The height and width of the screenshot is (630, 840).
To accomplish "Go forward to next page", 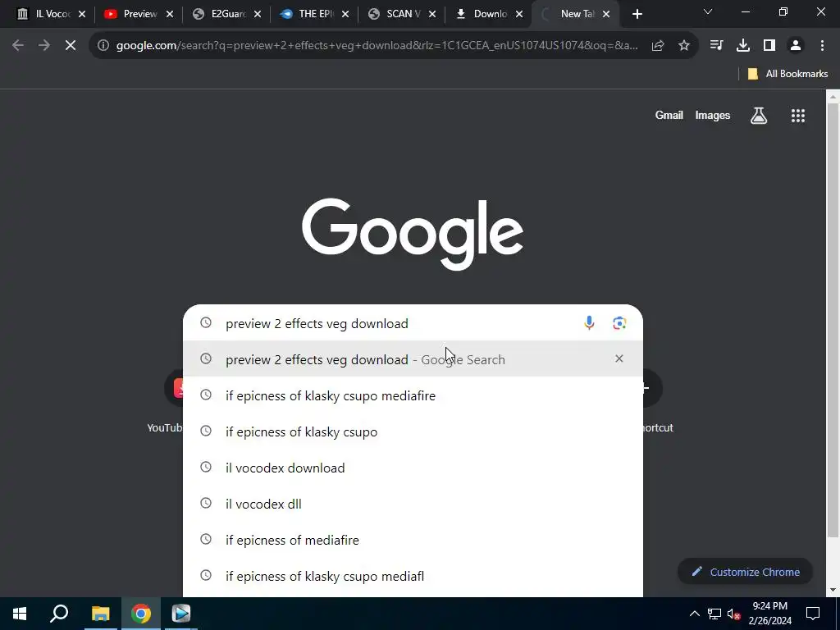I will point(44,46).
